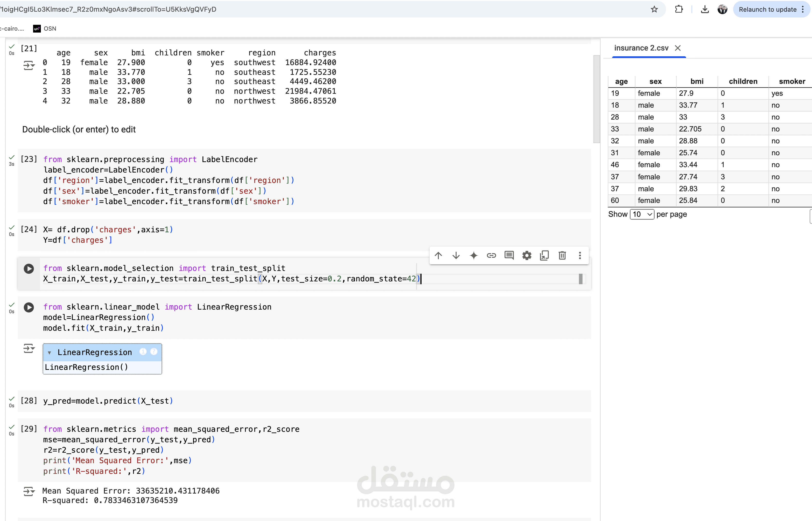Run the train_test_split cell
This screenshot has width=812, height=521.
pyautogui.click(x=29, y=269)
